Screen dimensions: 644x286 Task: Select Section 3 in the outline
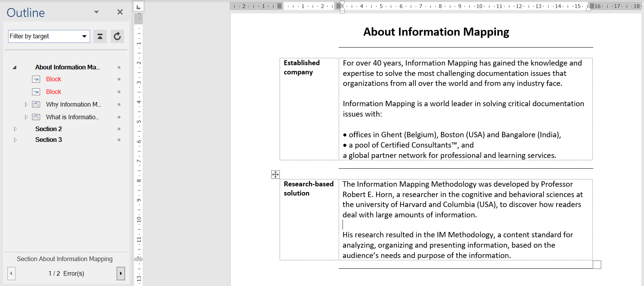coord(49,140)
